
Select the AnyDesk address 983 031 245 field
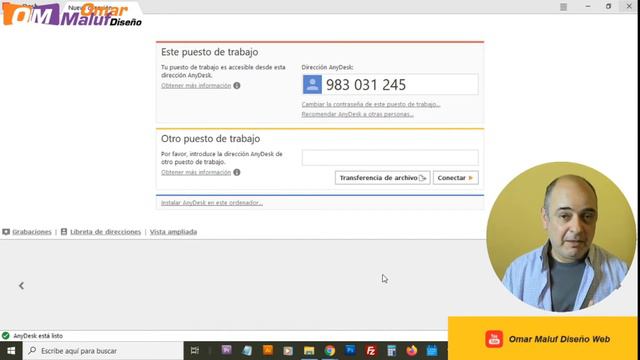click(x=390, y=84)
